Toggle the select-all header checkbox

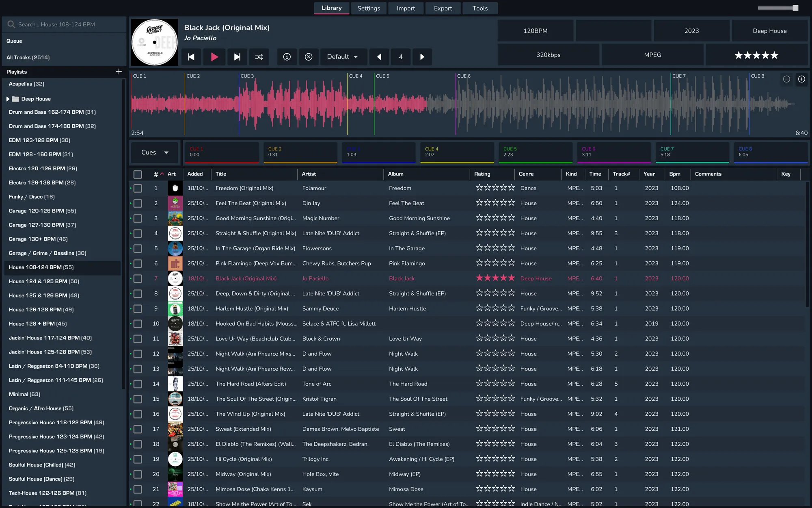[x=138, y=174]
